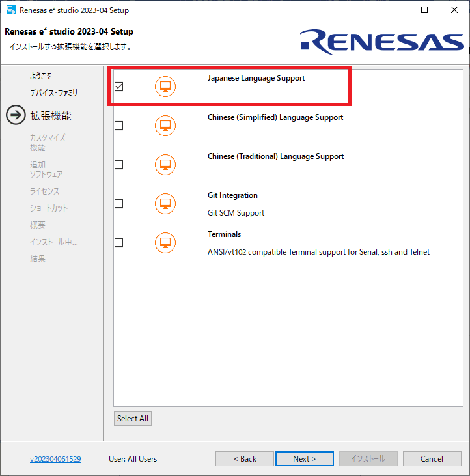This screenshot has width=470, height=476.
Task: Close the setup window
Action: tap(454, 10)
